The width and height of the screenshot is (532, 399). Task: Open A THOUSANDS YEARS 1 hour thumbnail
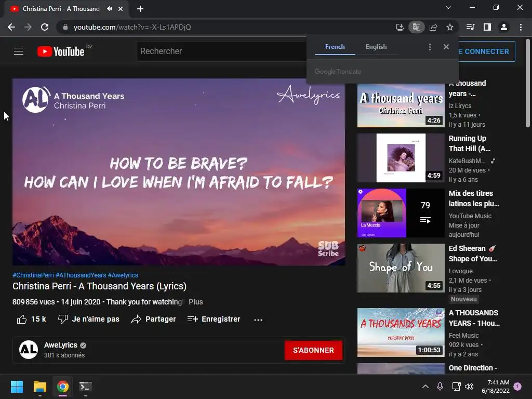[x=401, y=332]
